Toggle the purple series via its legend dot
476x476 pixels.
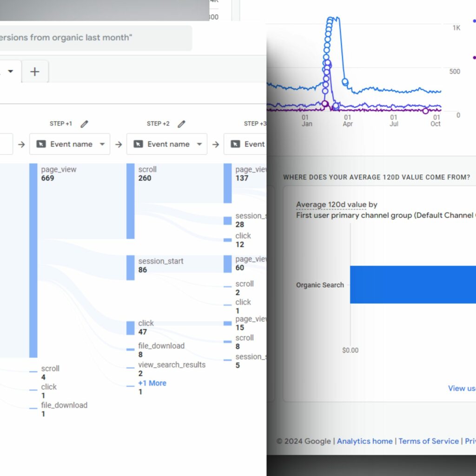click(x=473, y=58)
